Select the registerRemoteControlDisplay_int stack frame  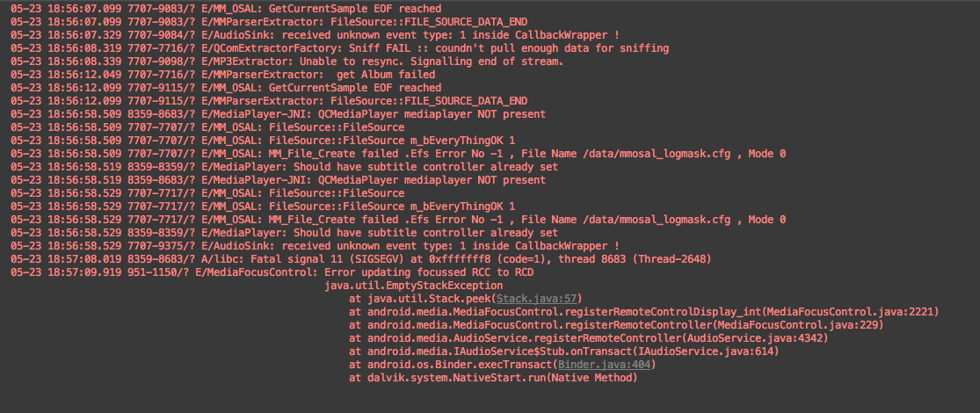643,312
